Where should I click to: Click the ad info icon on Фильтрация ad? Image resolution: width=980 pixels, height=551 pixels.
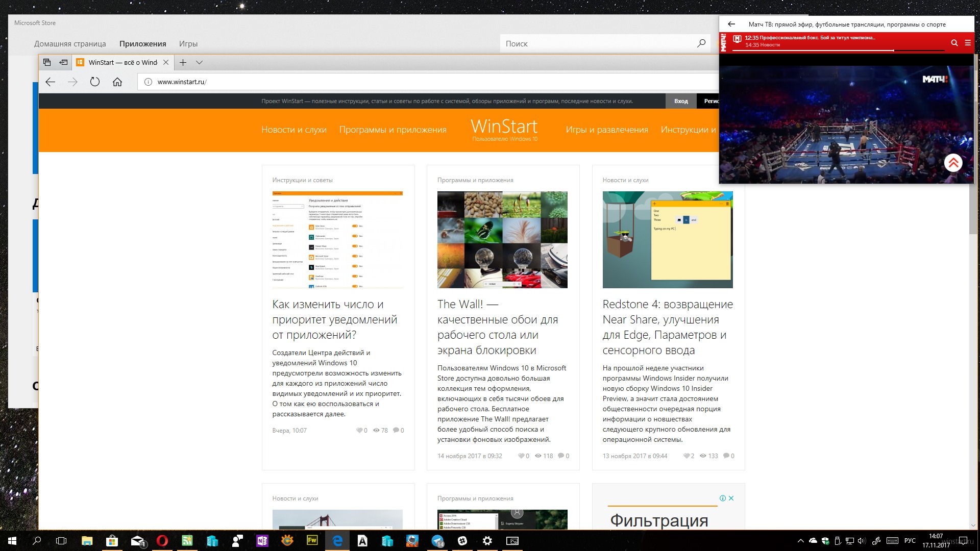click(x=723, y=498)
